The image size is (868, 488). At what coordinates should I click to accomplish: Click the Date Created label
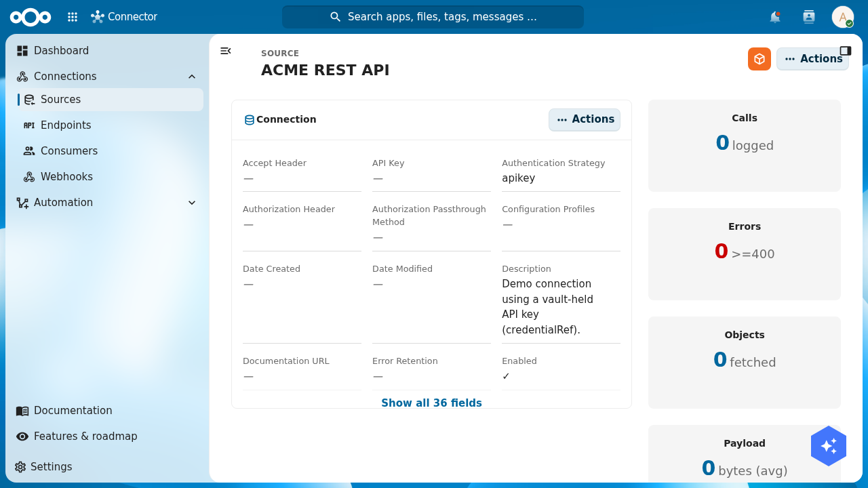(x=271, y=269)
